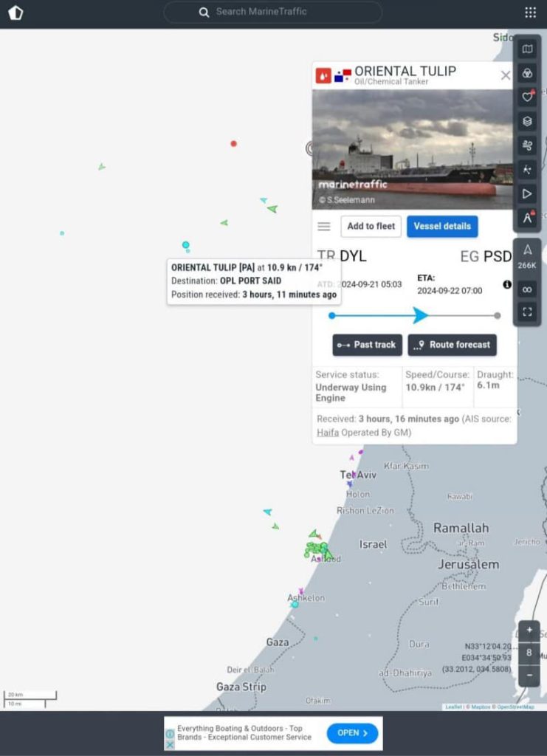Screen dimensions: 547x756
Task: Open the Haifa AIS source link
Action: pos(328,433)
